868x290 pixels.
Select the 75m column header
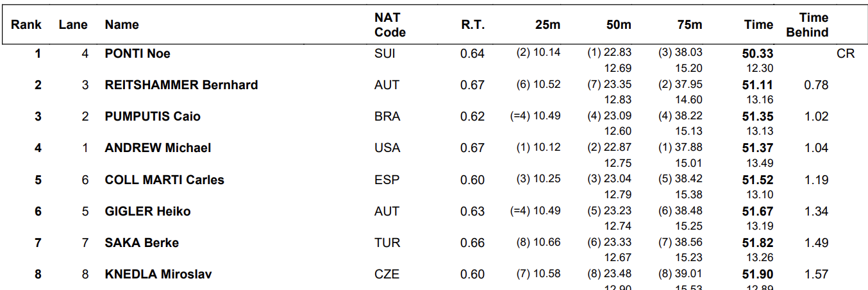click(x=689, y=25)
